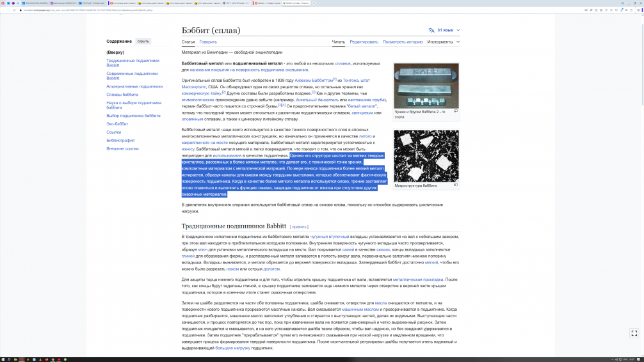Open Альтернативные подшипники in contents

(x=134, y=86)
